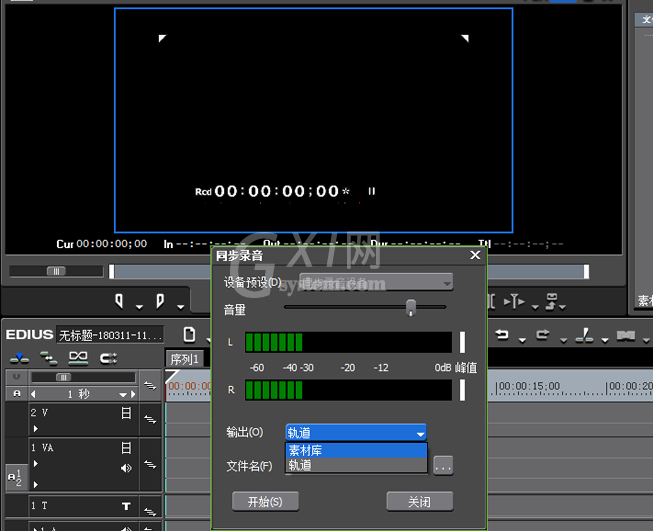The image size is (653, 531).
Task: Click the Cur timecode 00:00:00;00
Action: (x=112, y=244)
